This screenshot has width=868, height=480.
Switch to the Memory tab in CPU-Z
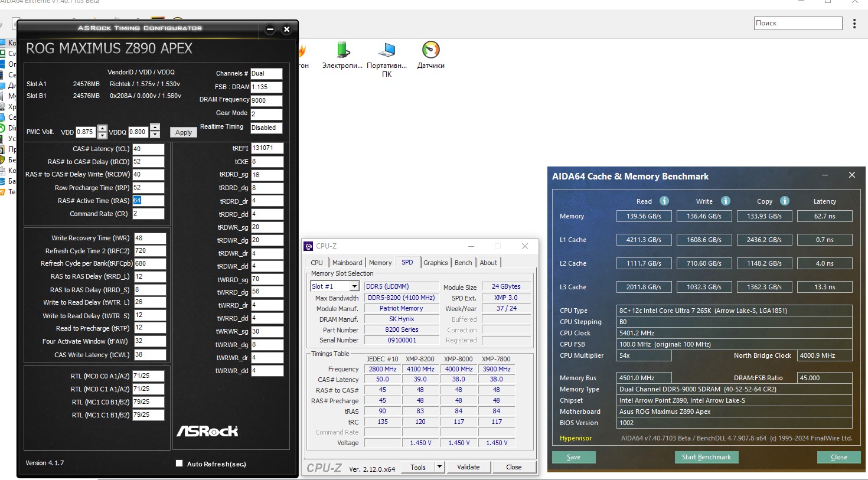click(380, 263)
